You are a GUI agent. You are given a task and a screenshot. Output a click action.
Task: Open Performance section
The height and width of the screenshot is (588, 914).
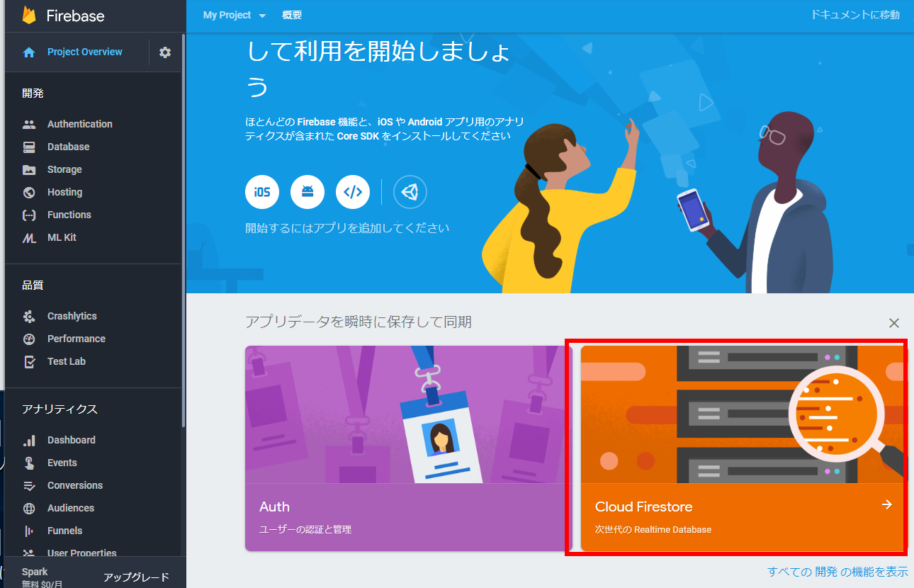[x=77, y=339]
